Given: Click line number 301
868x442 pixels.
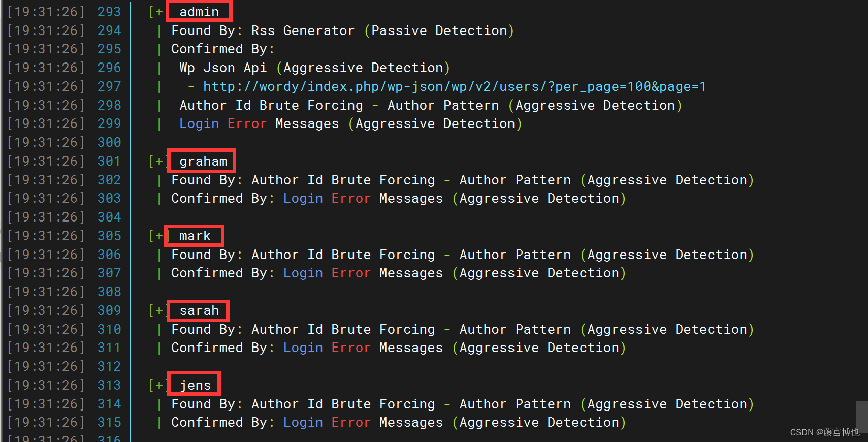Looking at the screenshot, I should click(109, 161).
